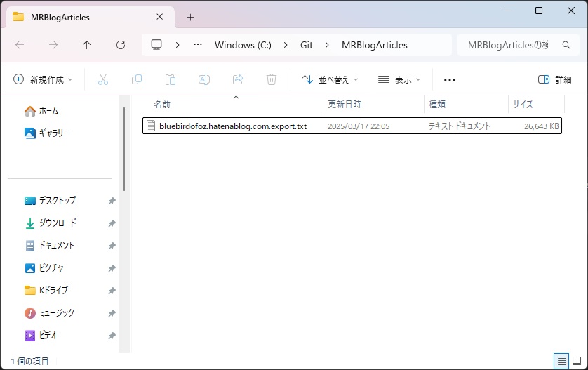The image size is (588, 370).
Task: Click the テキスト ドキュメント type cell
Action: (460, 126)
